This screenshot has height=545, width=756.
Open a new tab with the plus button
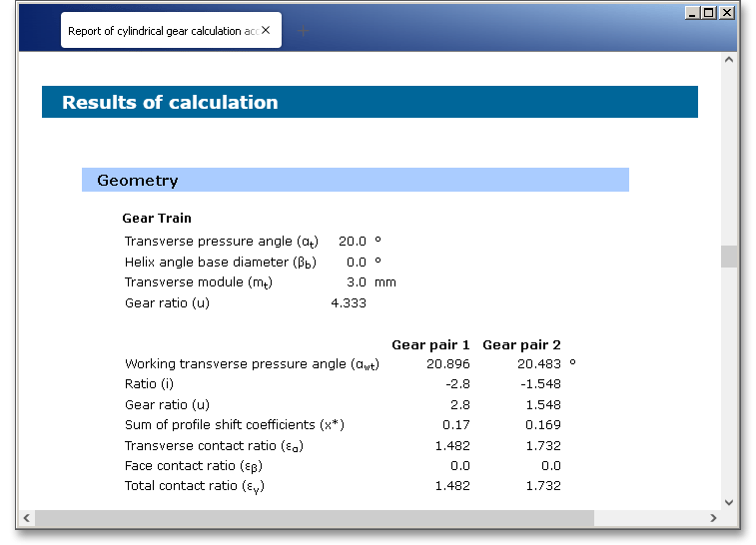[304, 31]
